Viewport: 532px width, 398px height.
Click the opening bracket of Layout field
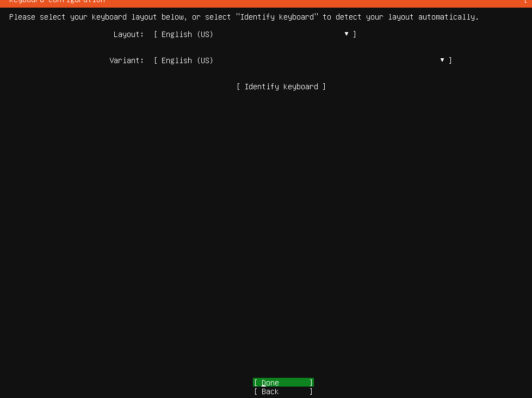(156, 34)
